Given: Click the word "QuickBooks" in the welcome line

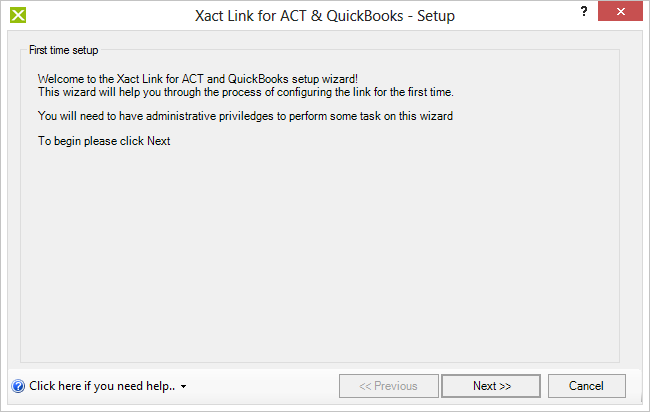Looking at the screenshot, I should pyautogui.click(x=258, y=79).
